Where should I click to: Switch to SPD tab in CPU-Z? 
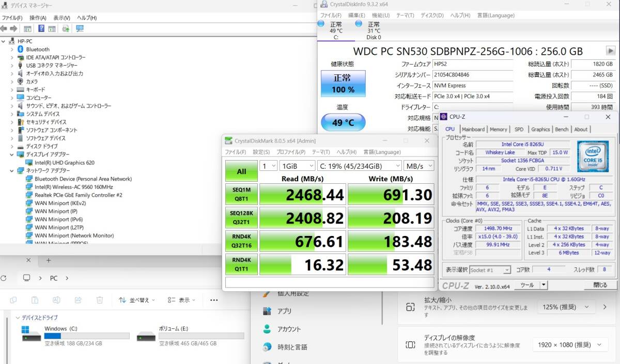[x=519, y=129]
